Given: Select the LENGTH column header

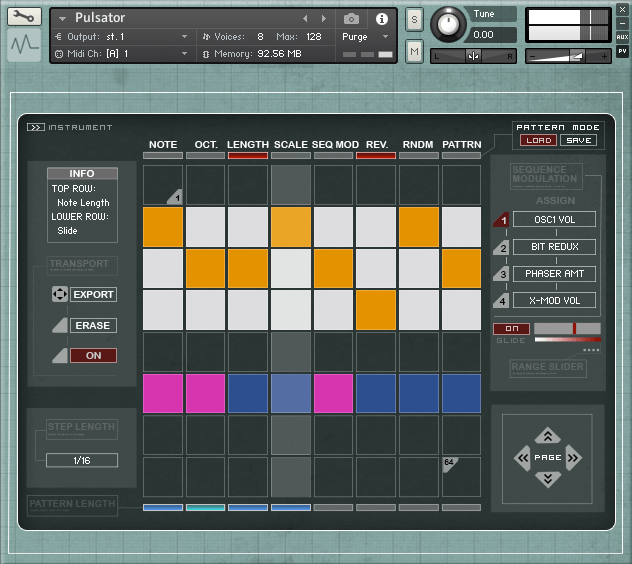Looking at the screenshot, I should point(247,145).
